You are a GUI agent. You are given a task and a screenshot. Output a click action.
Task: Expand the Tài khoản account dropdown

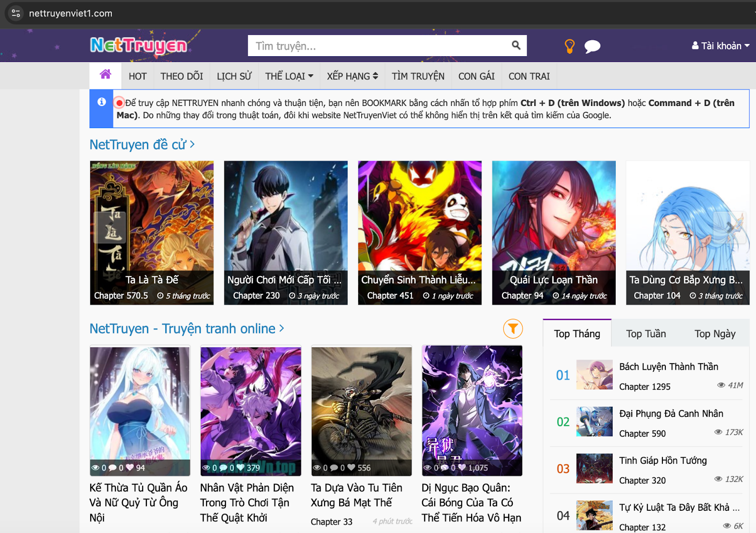tap(720, 46)
